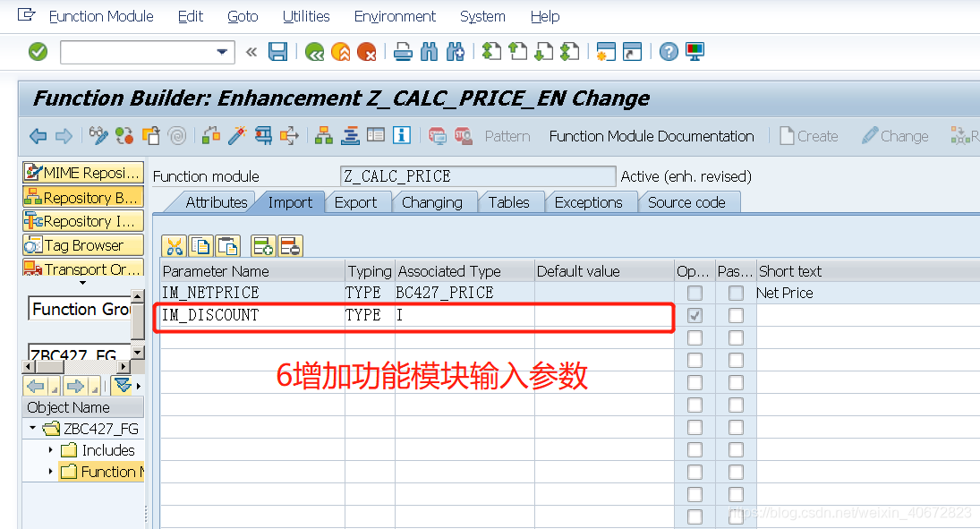980x529 pixels.
Task: Click the Cut scissors icon above parameter table
Action: pos(175,246)
